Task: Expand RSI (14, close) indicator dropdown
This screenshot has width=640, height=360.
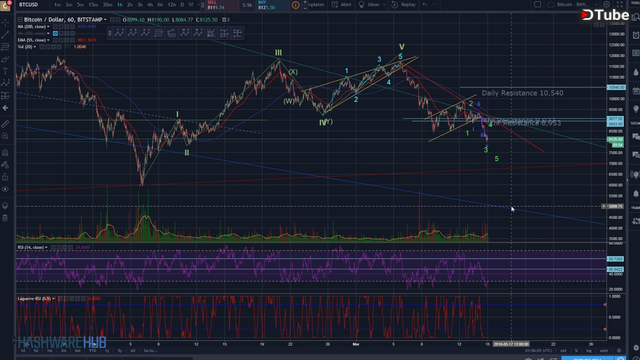Action: click(46, 247)
